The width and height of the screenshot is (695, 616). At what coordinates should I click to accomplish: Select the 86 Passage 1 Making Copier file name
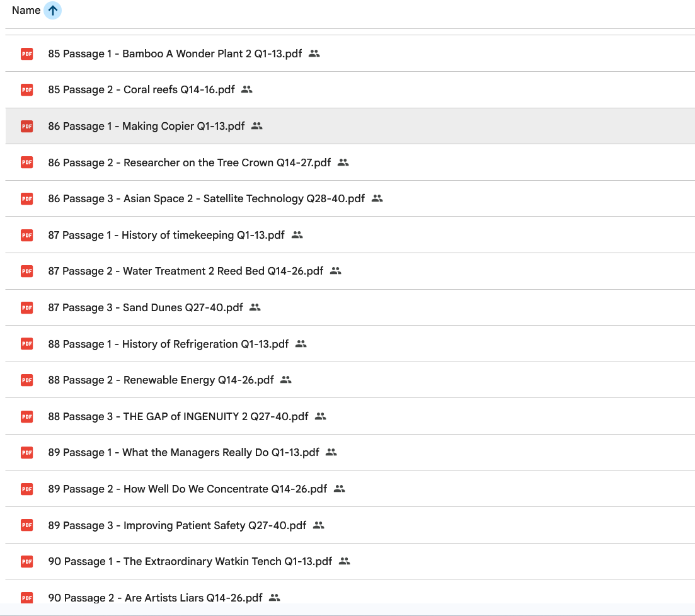click(146, 127)
